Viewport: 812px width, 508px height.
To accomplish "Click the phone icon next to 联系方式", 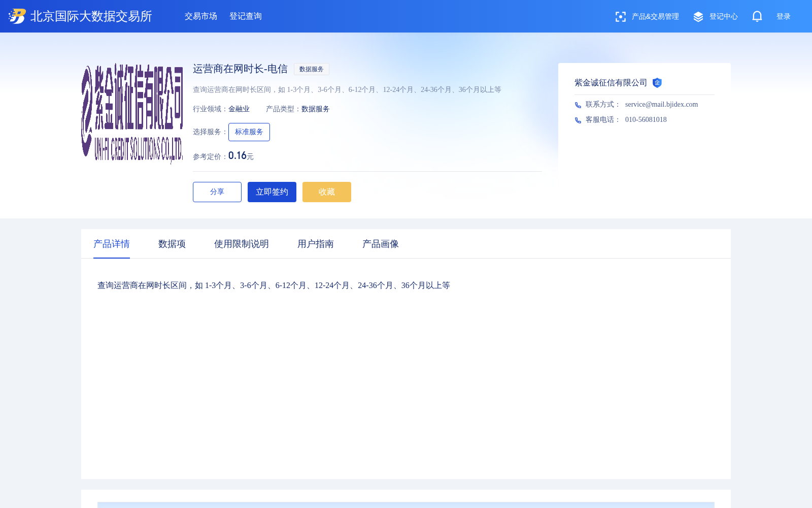I will 578,105.
